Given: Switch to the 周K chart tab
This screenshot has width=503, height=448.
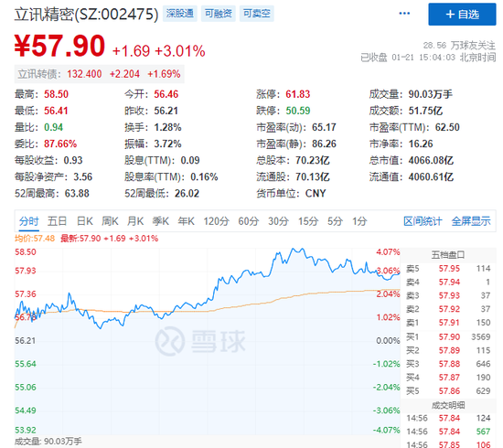Looking at the screenshot, I should (x=110, y=221).
